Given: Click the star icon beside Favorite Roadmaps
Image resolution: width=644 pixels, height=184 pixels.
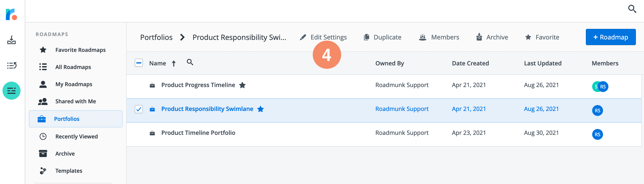Looking at the screenshot, I should (43, 50).
